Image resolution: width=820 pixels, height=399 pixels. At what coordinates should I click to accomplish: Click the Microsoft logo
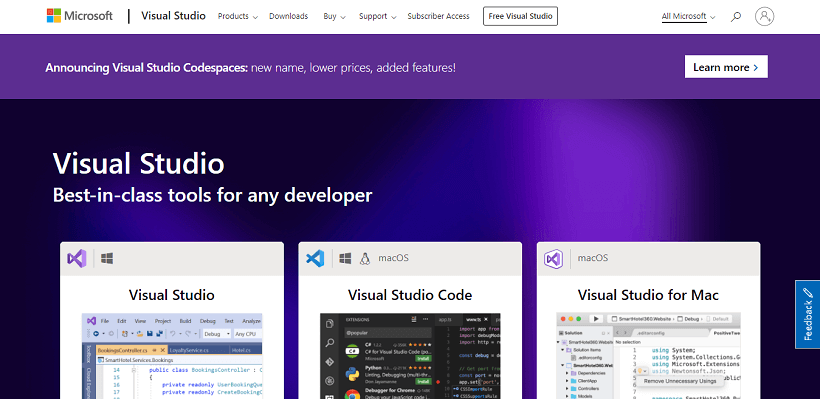[79, 16]
